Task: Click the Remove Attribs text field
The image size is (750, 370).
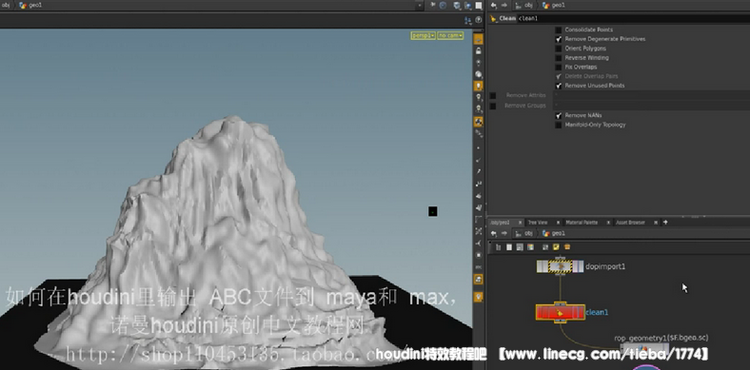Action: (652, 96)
